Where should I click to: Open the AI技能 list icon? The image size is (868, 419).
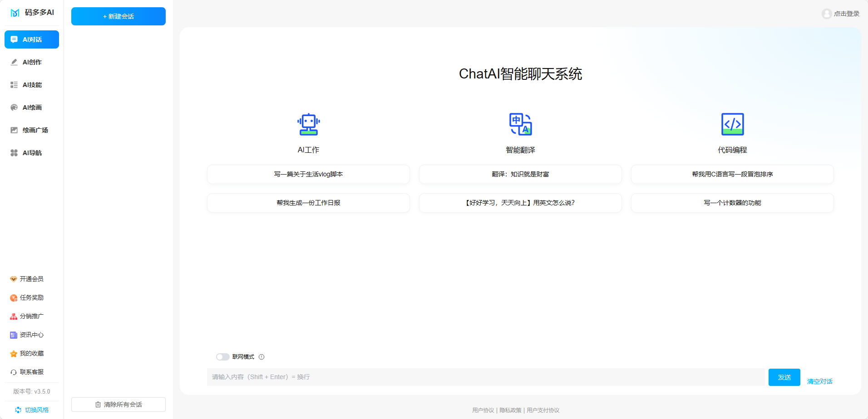(x=14, y=85)
